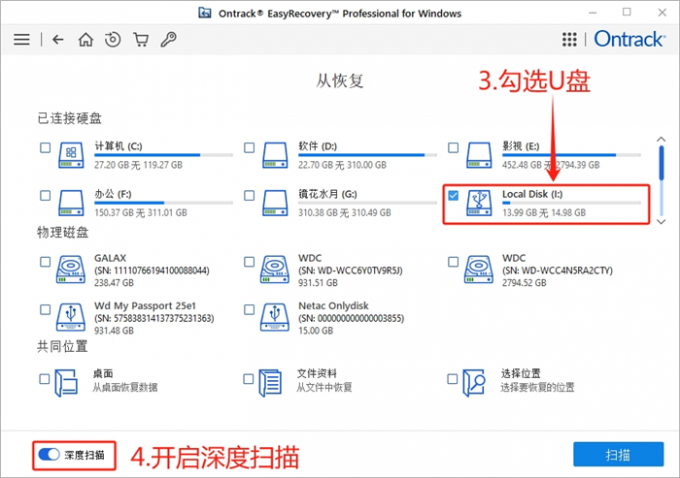680x478 pixels.
Task: Click the 13.99 GB 无 14.98 GB text
Action: tap(544, 213)
